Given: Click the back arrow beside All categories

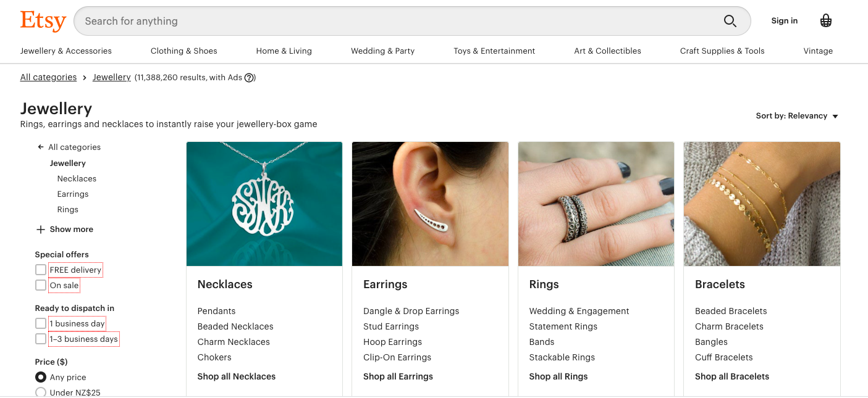Looking at the screenshot, I should click(x=40, y=147).
